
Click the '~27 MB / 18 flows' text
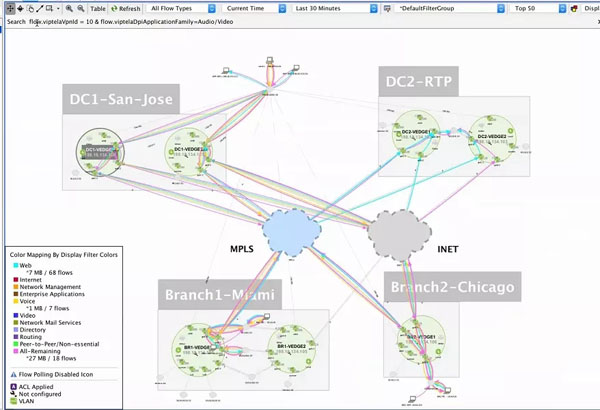[51, 358]
